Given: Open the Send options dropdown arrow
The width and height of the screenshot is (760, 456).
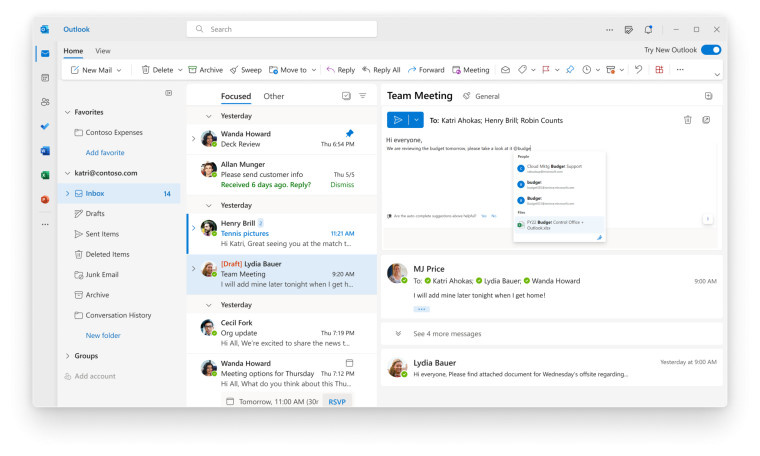Looking at the screenshot, I should [x=416, y=120].
